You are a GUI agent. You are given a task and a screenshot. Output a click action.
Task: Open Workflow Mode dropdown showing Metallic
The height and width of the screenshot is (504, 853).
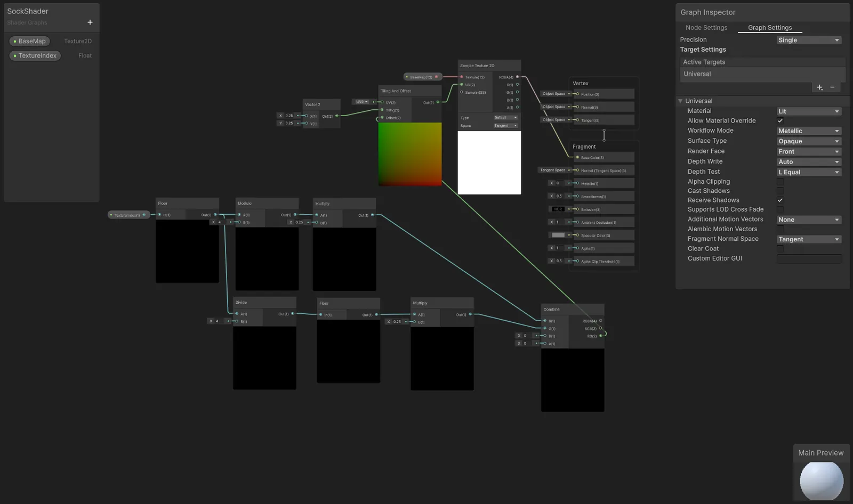(x=809, y=131)
